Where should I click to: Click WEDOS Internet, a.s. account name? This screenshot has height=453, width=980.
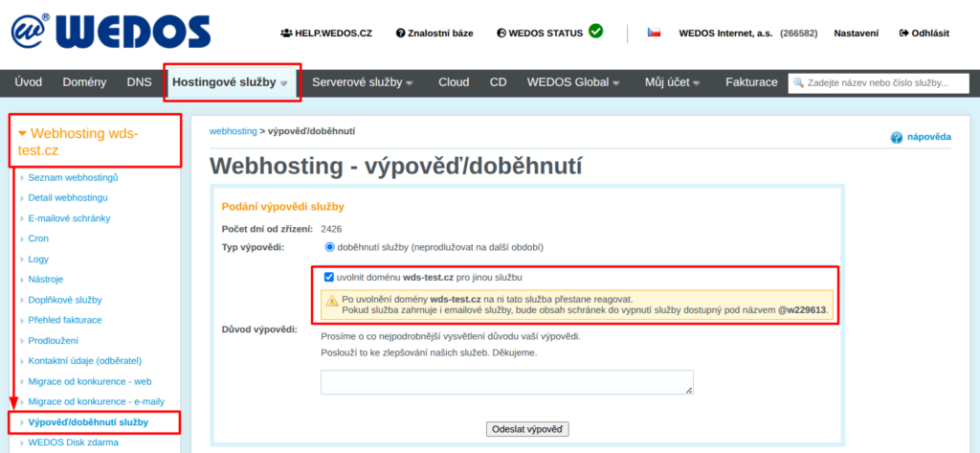tap(727, 34)
